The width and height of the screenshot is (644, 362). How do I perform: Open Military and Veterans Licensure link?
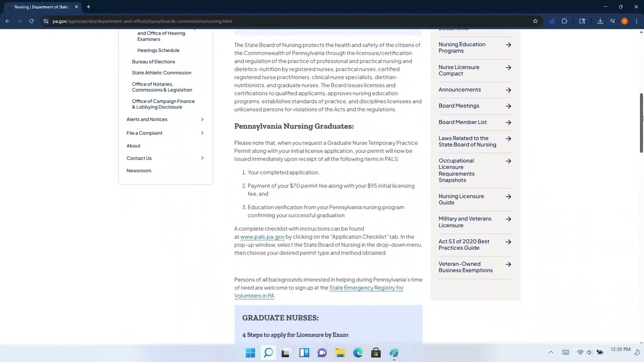(x=465, y=222)
